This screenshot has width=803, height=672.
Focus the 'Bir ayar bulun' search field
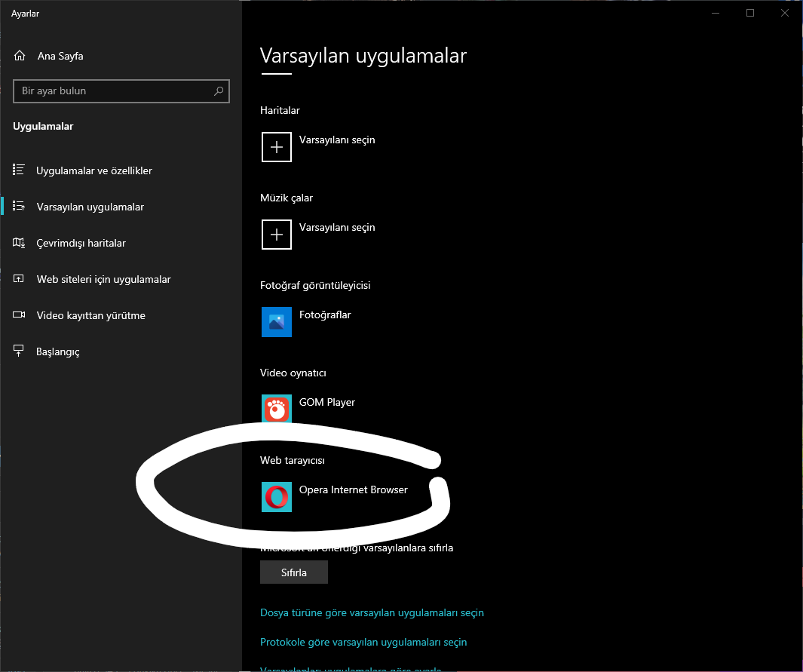[121, 91]
